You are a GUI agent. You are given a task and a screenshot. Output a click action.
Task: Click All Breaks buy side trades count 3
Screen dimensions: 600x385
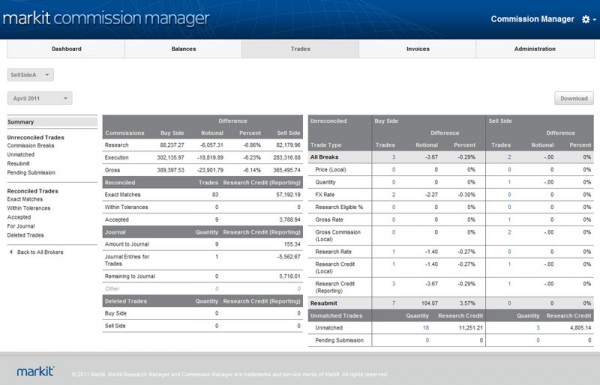coord(393,157)
